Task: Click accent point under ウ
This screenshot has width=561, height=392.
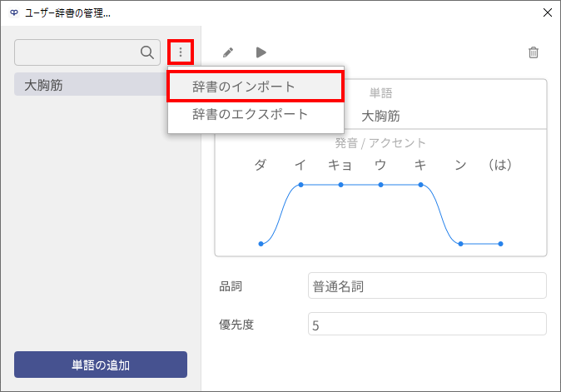Action: click(380, 185)
